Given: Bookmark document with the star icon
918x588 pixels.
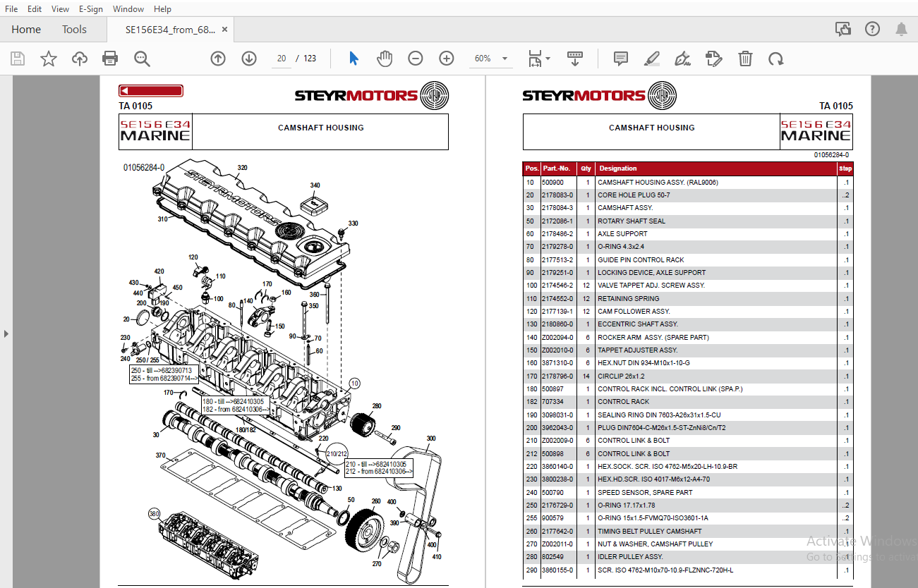Looking at the screenshot, I should (49, 59).
